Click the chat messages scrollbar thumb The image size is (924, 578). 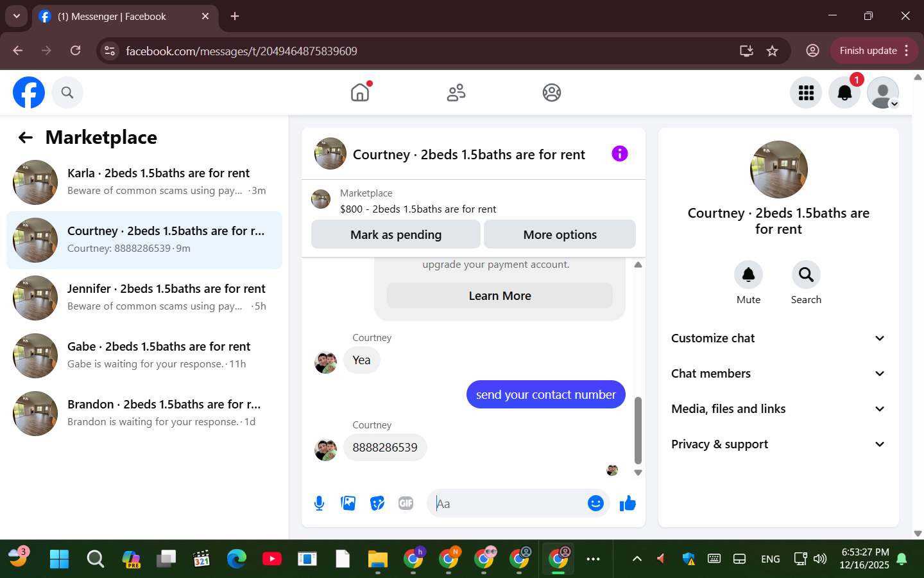(638, 430)
